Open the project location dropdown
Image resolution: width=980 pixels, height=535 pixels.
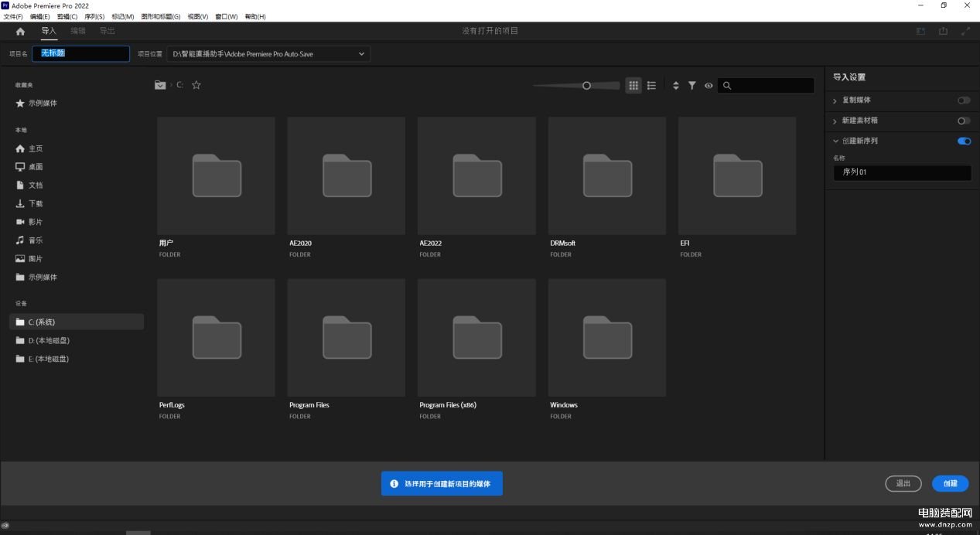[268, 54]
